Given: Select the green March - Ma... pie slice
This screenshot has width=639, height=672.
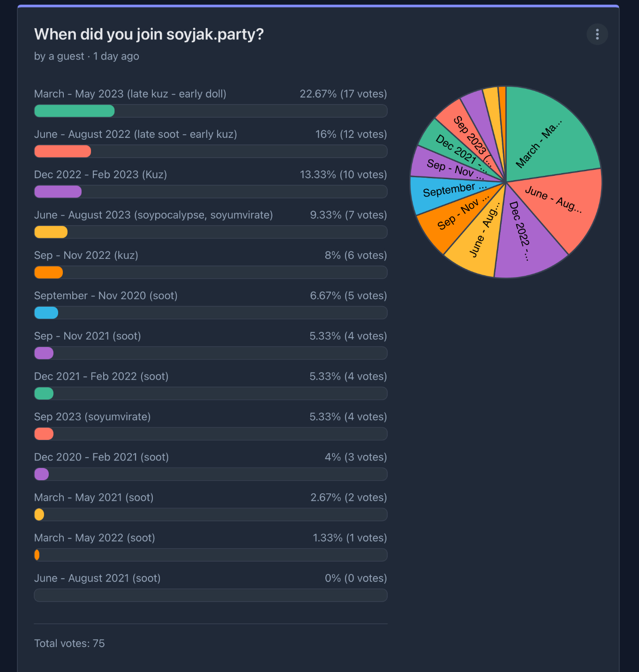Looking at the screenshot, I should [x=549, y=136].
